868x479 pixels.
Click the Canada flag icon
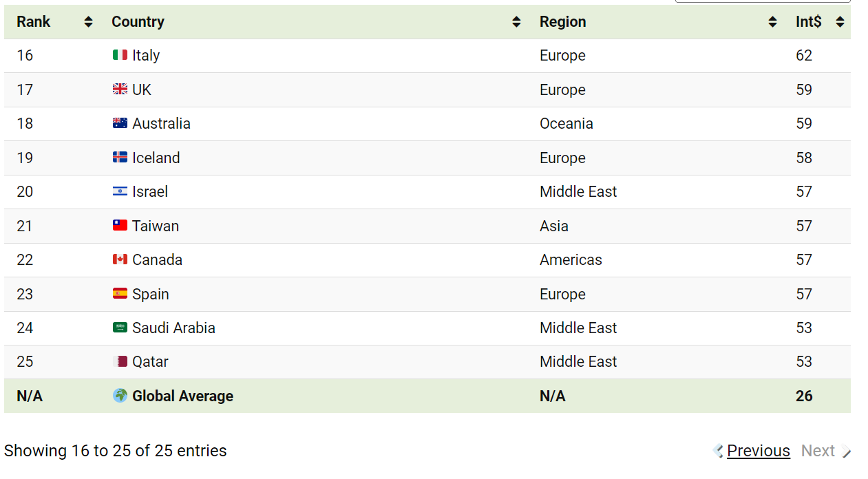coord(120,259)
